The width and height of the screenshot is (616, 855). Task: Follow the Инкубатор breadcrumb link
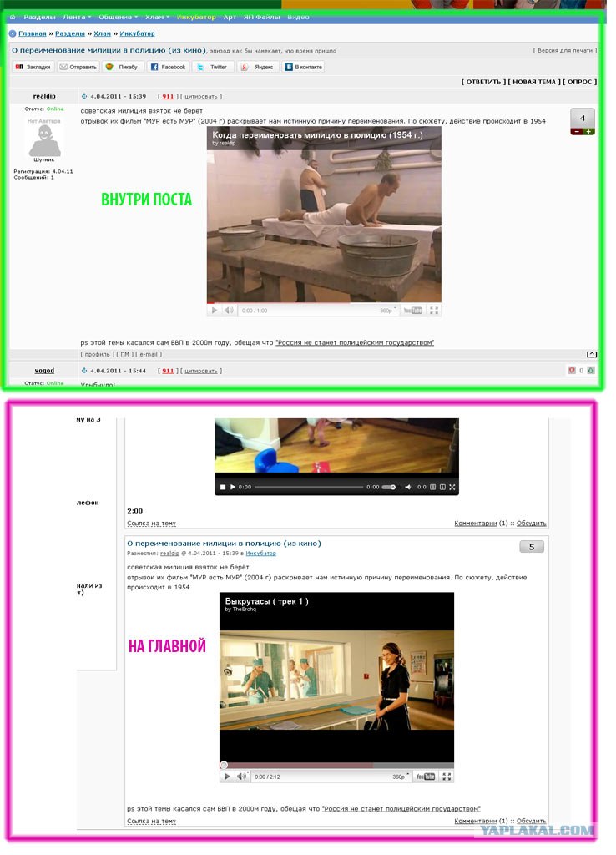138,33
